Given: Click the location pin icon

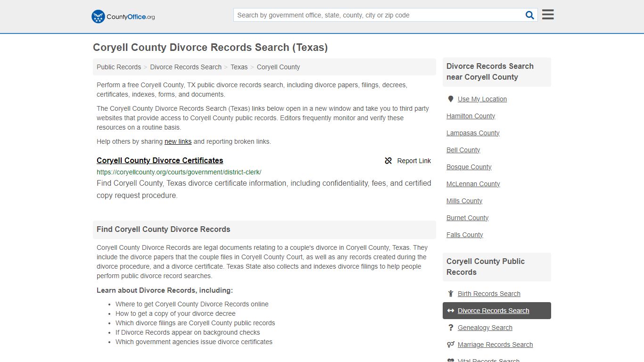Looking at the screenshot, I should [x=451, y=99].
